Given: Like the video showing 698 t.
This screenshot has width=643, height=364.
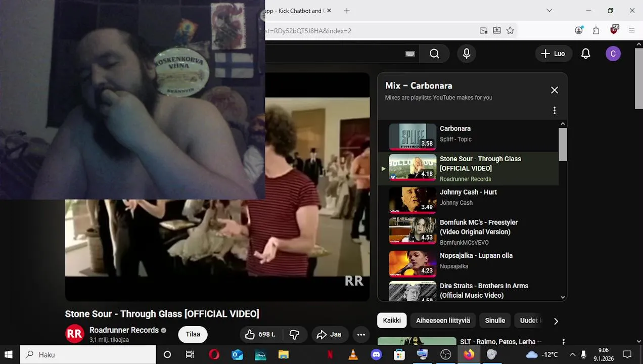Looking at the screenshot, I should tap(261, 334).
